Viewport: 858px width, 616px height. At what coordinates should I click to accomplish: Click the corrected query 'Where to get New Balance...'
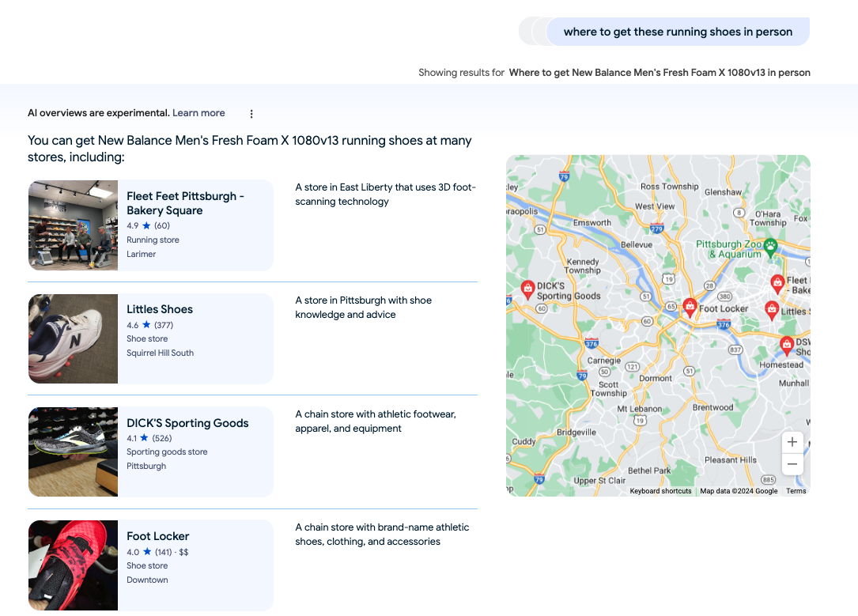tap(660, 73)
